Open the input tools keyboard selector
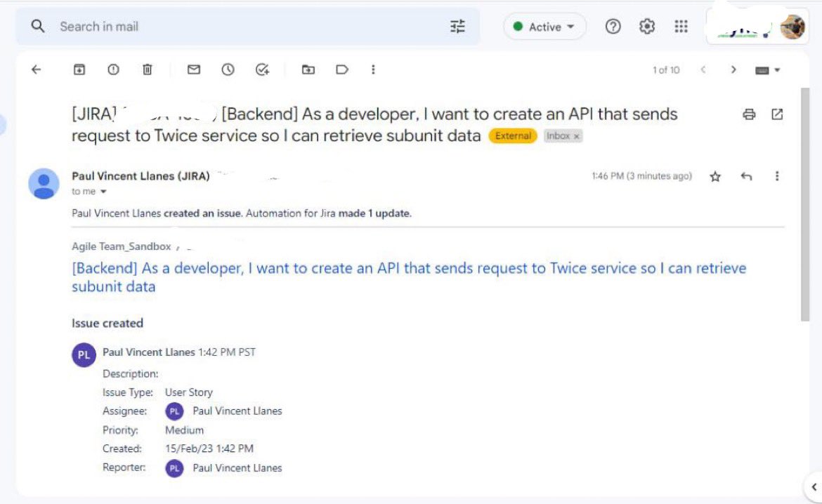Screen dimensions: 822x504 coord(767,70)
